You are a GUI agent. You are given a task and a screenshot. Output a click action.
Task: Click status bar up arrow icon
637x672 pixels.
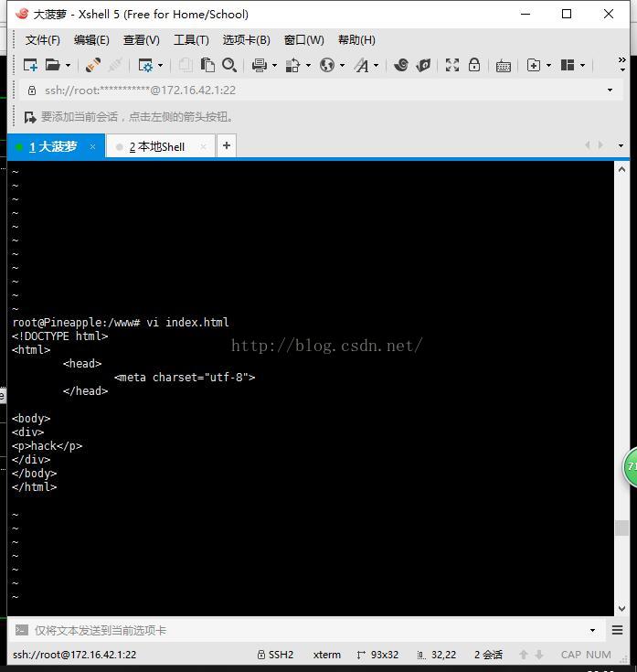524,655
